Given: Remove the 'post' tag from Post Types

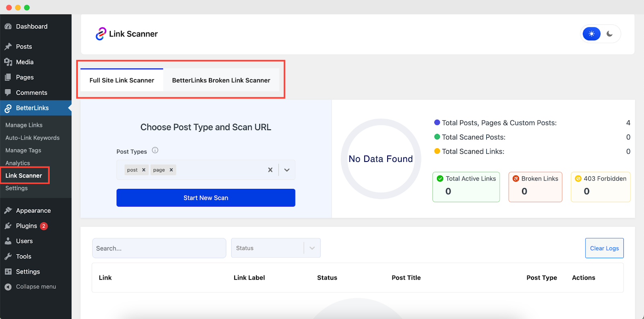Looking at the screenshot, I should pos(144,170).
